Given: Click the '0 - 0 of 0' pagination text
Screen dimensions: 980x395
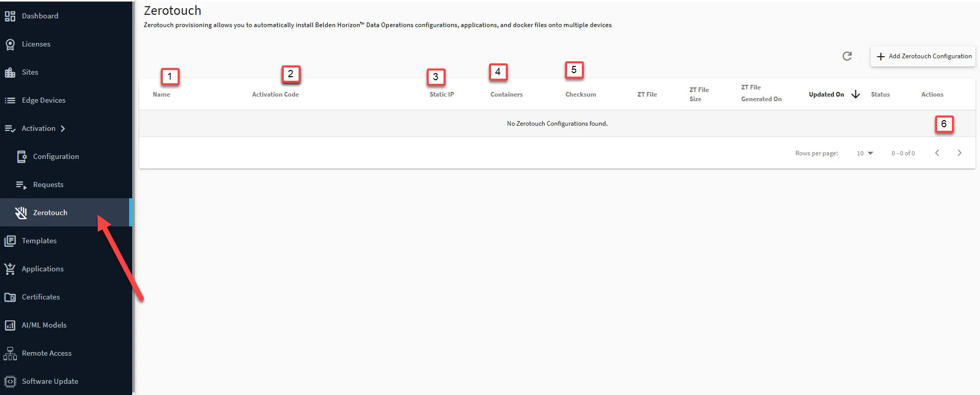Looking at the screenshot, I should 903,153.
